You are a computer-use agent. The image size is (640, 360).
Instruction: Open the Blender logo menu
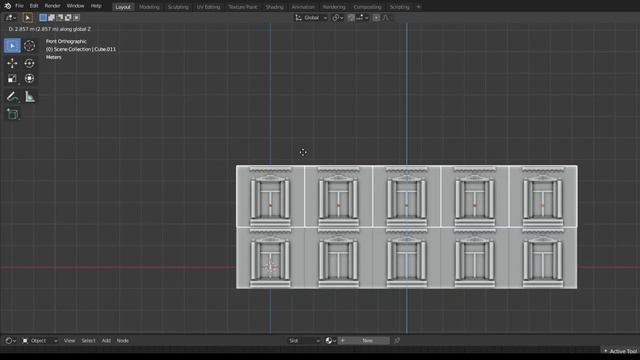[x=7, y=6]
